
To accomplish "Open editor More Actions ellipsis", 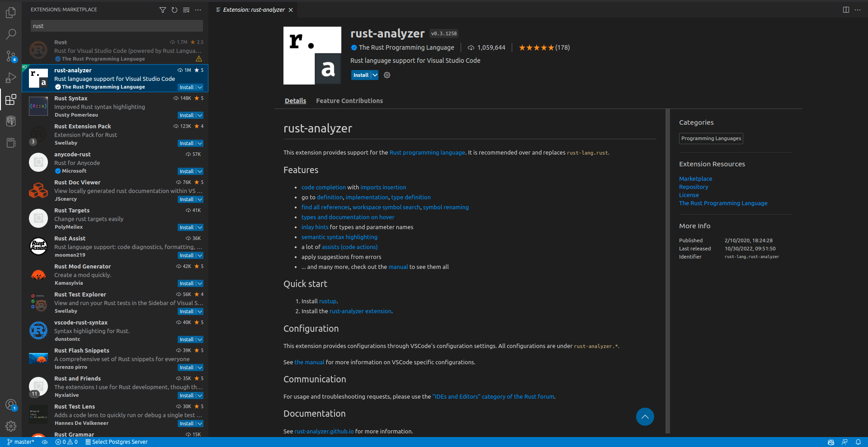I will 858,9.
